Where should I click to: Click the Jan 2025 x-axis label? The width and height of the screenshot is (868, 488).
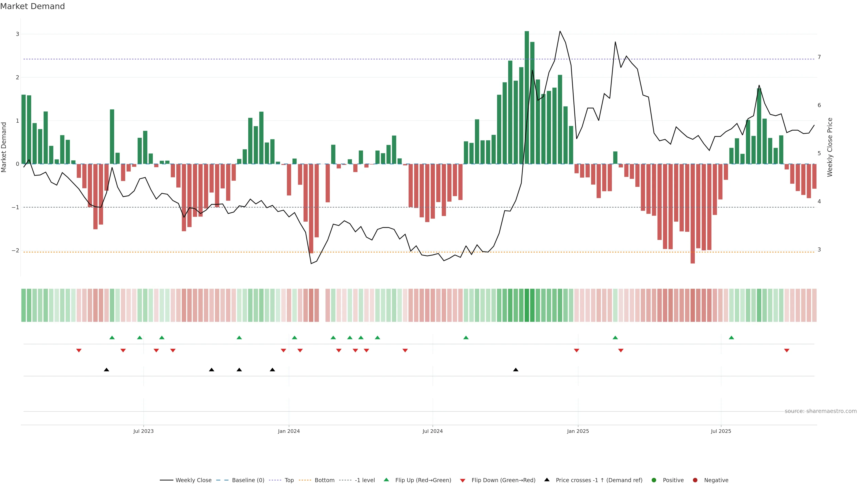578,431
